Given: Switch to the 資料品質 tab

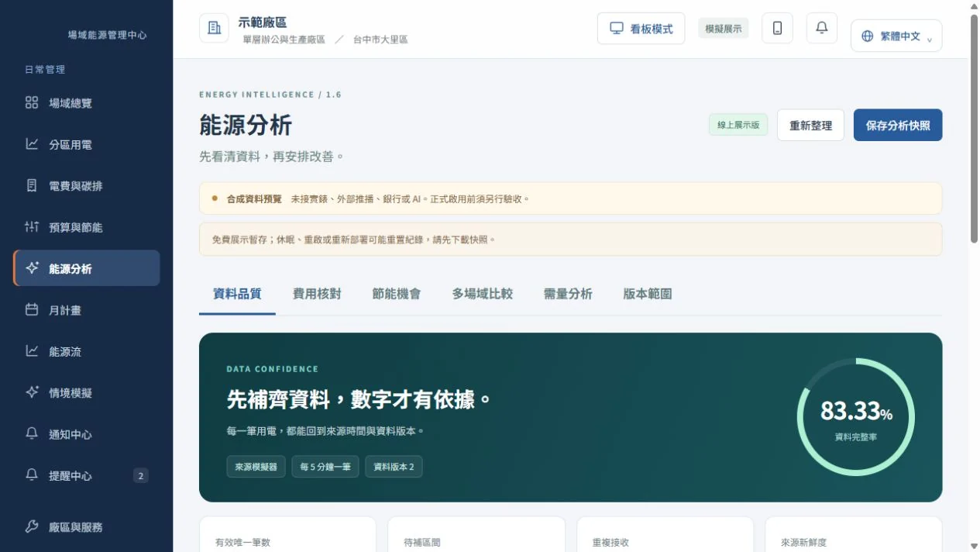Looking at the screenshot, I should 237,294.
